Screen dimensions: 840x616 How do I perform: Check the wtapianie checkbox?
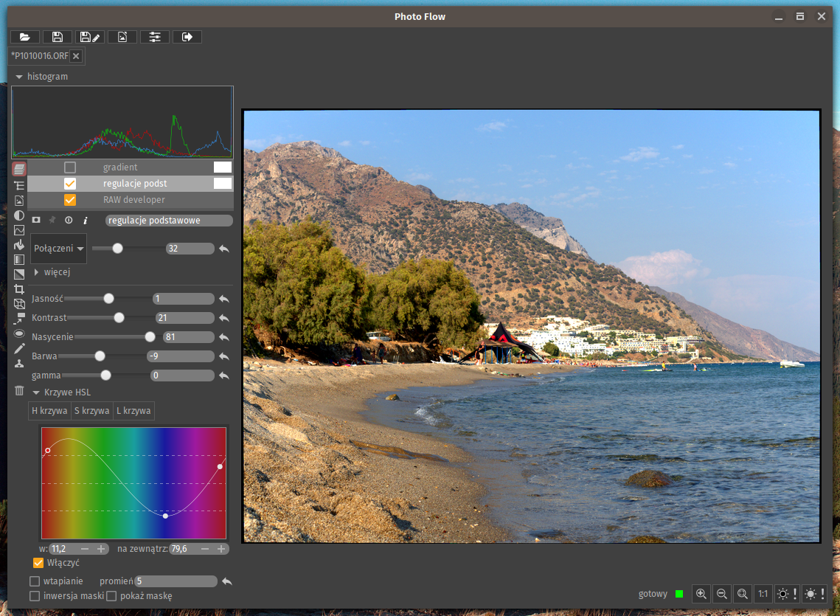[35, 581]
